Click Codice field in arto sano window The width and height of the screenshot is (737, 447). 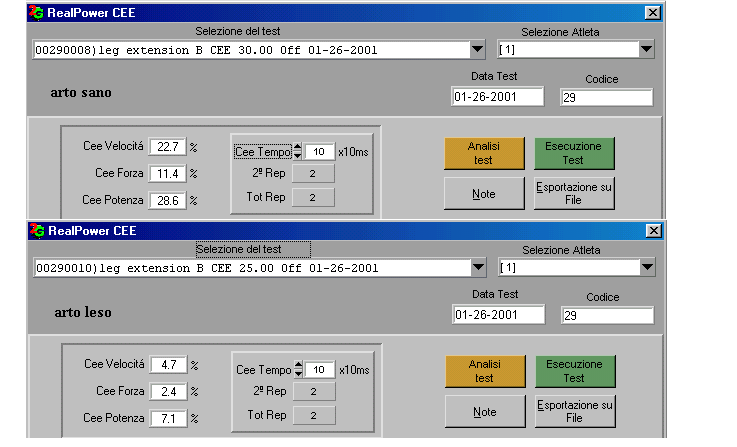click(606, 97)
